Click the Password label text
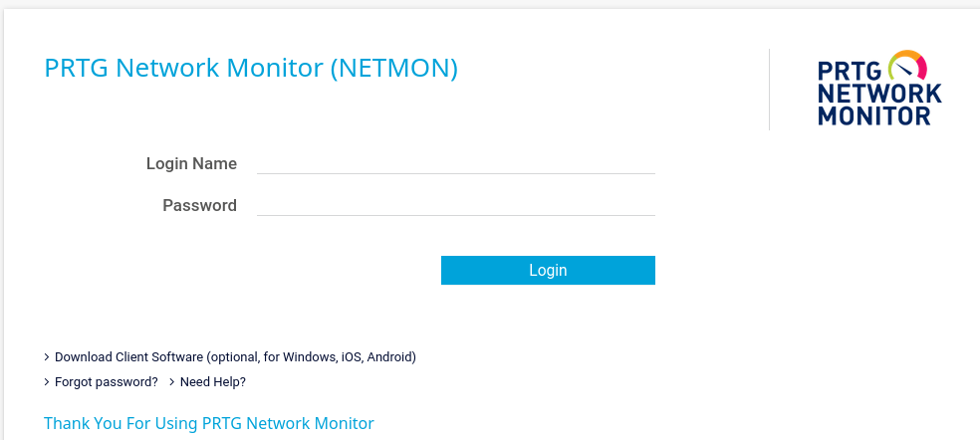 (199, 206)
